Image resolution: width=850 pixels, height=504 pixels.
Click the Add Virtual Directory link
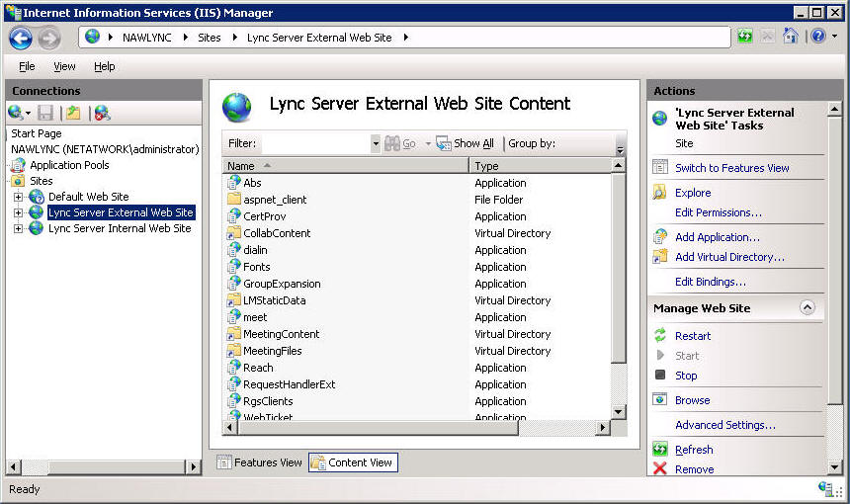[x=729, y=257]
